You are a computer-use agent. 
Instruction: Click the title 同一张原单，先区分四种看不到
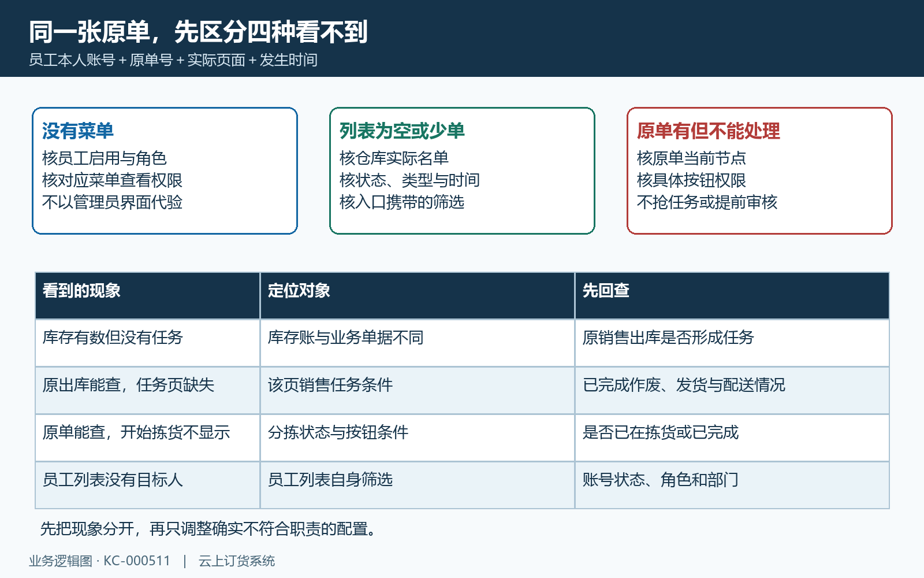pyautogui.click(x=198, y=32)
